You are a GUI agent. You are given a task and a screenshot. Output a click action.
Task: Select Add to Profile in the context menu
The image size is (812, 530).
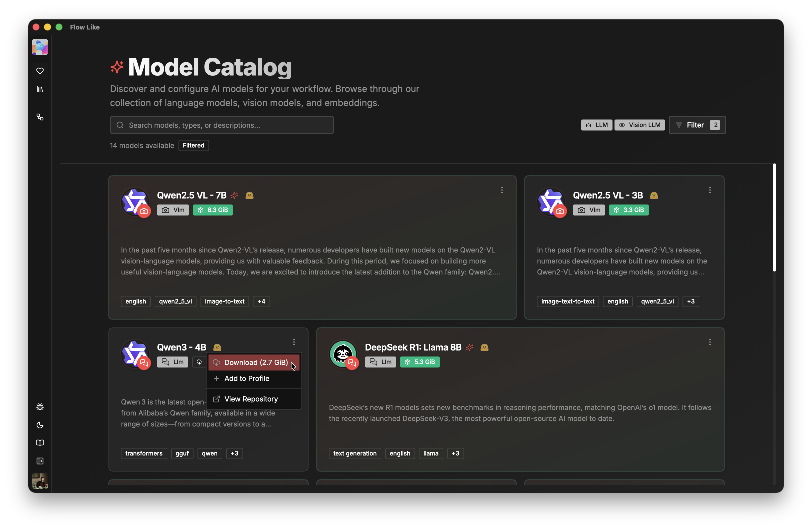pos(246,378)
